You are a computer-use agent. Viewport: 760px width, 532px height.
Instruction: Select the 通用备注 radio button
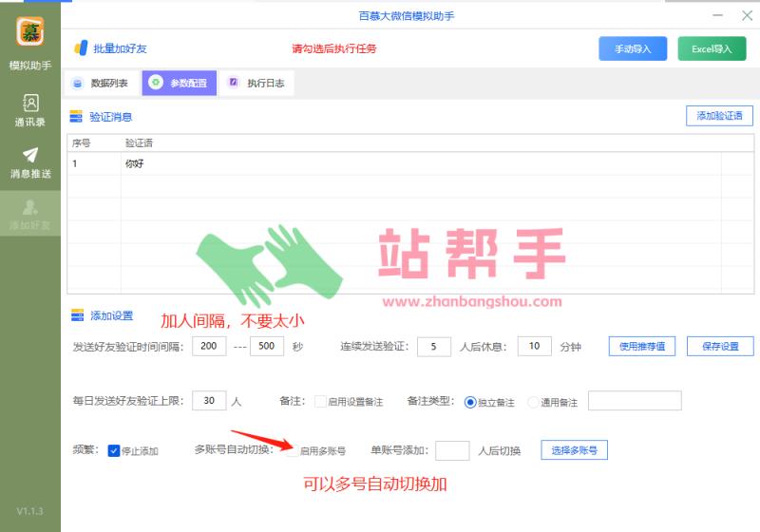coord(533,402)
